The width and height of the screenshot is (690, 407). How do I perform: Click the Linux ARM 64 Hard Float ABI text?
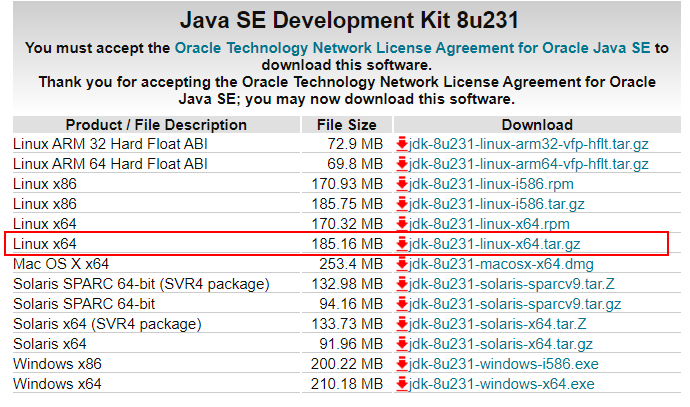point(110,164)
